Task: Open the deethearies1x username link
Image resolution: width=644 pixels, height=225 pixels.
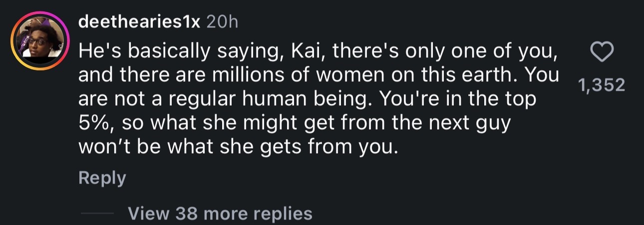Action: tap(139, 22)
